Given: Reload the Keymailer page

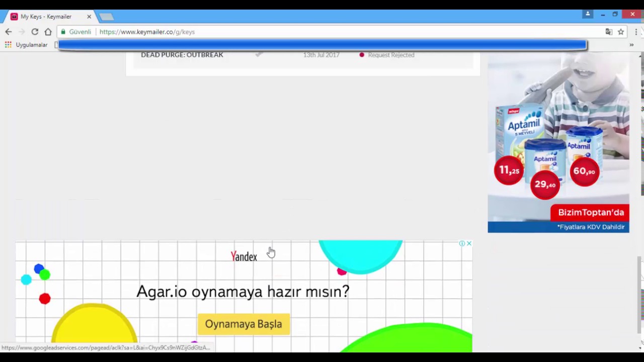Looking at the screenshot, I should (x=35, y=32).
